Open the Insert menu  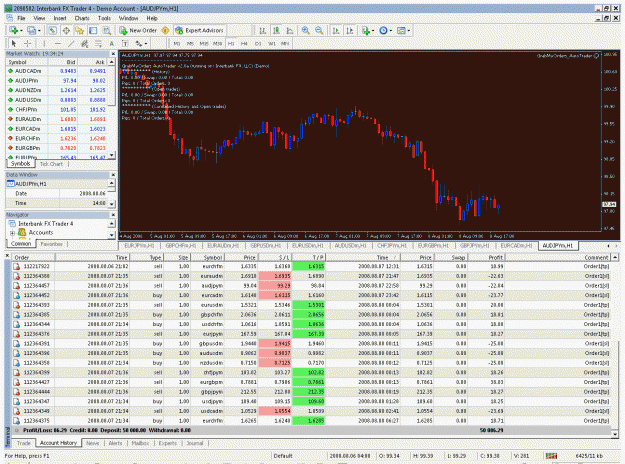60,18
